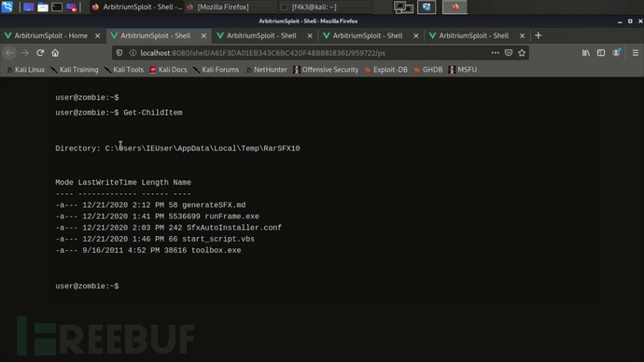The height and width of the screenshot is (362, 644).
Task: Open the Offensive Security bookmark
Action: tap(326, 70)
